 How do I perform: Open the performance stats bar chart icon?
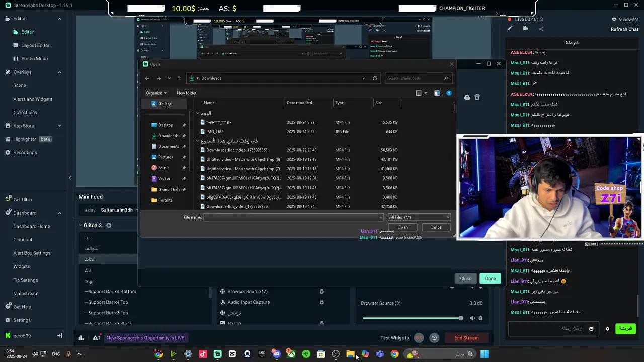81,338
